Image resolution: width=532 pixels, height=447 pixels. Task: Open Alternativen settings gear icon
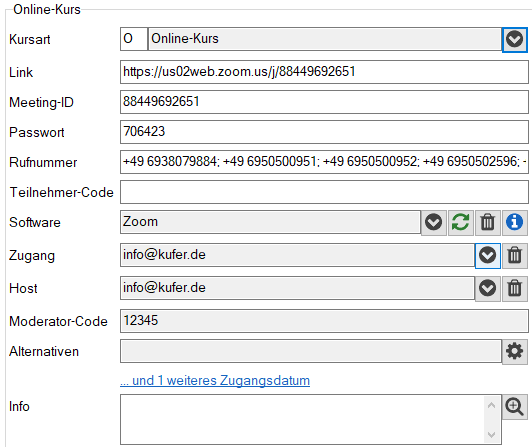tap(515, 352)
